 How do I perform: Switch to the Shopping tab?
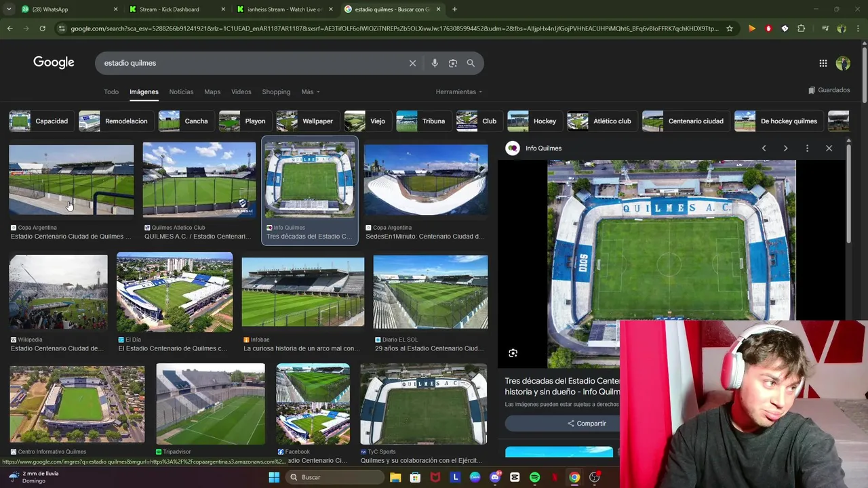(276, 91)
